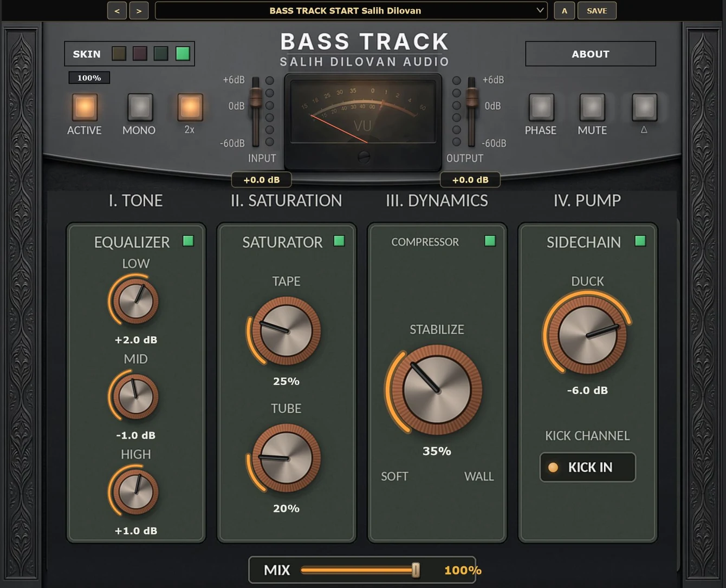
Task: Select the dark green skin swatch
Action: pyautogui.click(x=161, y=53)
